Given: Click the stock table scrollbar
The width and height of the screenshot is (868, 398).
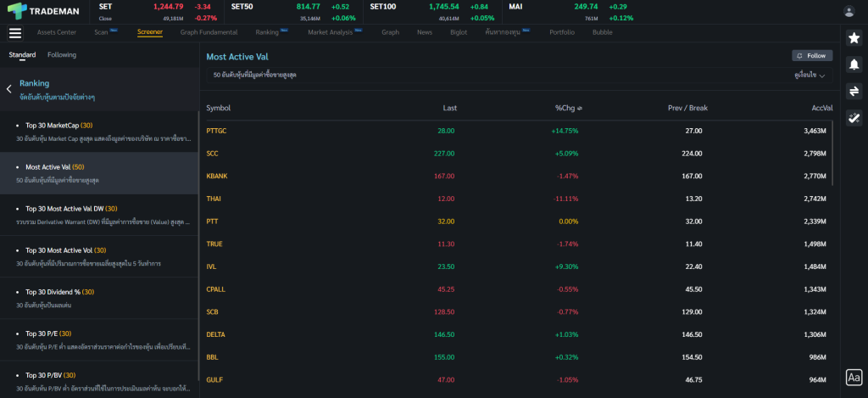Looking at the screenshot, I should point(832,153).
